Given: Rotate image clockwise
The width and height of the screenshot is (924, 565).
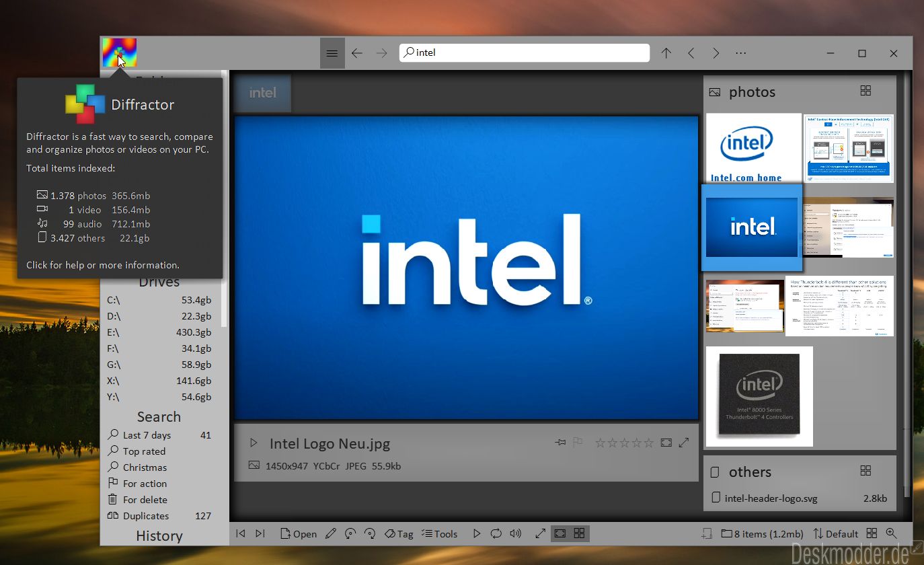Looking at the screenshot, I should point(369,533).
